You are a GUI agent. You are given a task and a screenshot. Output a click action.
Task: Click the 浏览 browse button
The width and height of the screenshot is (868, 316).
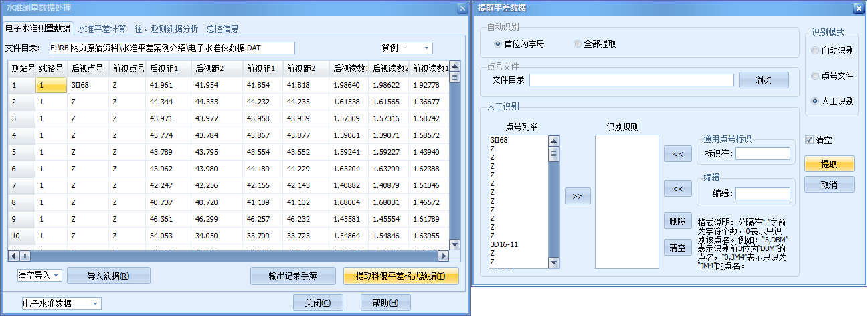coord(764,80)
